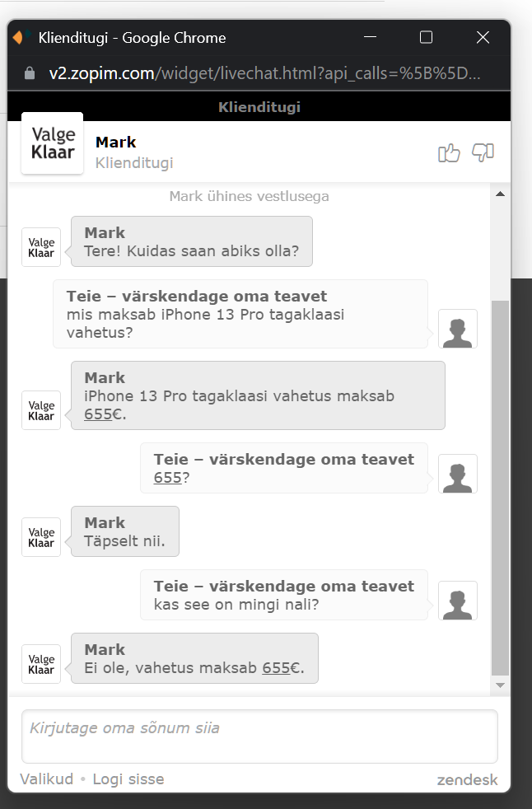The width and height of the screenshot is (532, 809).
Task: Click user avatar beside '655?' message
Action: (x=458, y=474)
